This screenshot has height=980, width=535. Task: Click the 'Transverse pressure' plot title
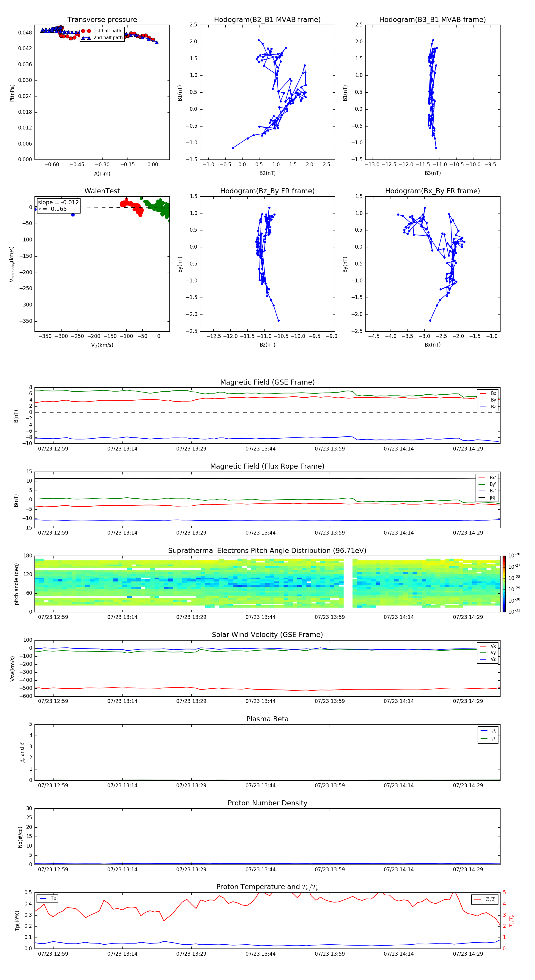[102, 19]
